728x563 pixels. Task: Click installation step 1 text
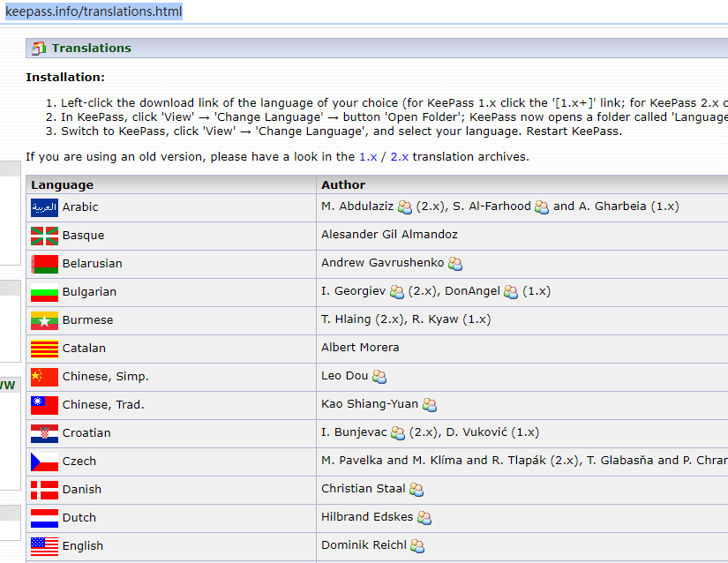point(394,103)
